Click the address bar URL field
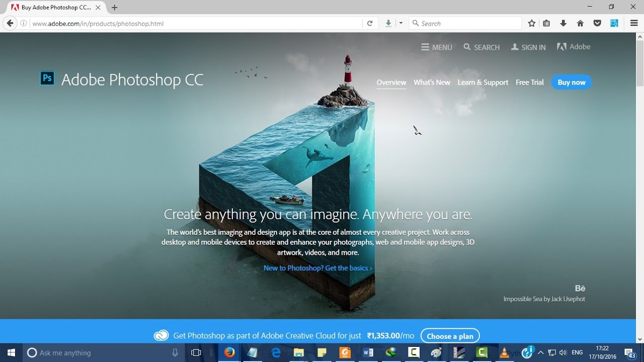The width and height of the screenshot is (644, 362). [196, 23]
